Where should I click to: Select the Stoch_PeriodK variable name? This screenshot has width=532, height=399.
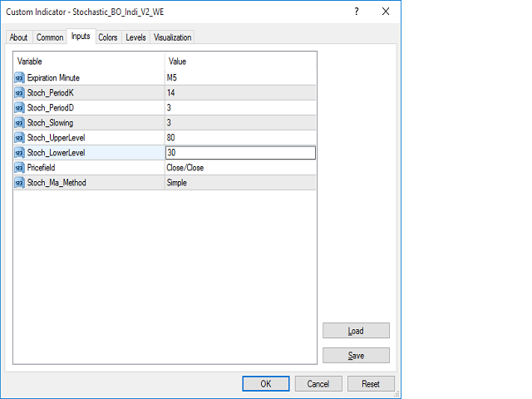(x=50, y=92)
